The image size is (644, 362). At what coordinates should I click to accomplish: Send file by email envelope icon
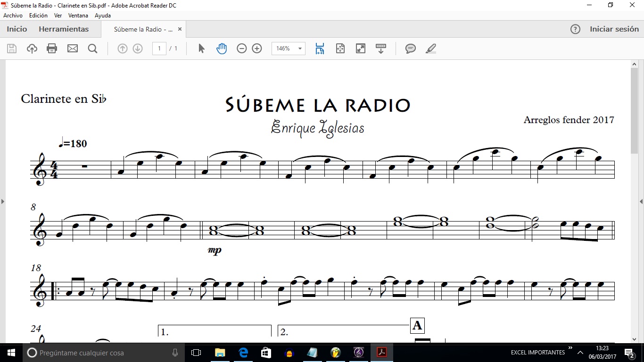click(72, 49)
